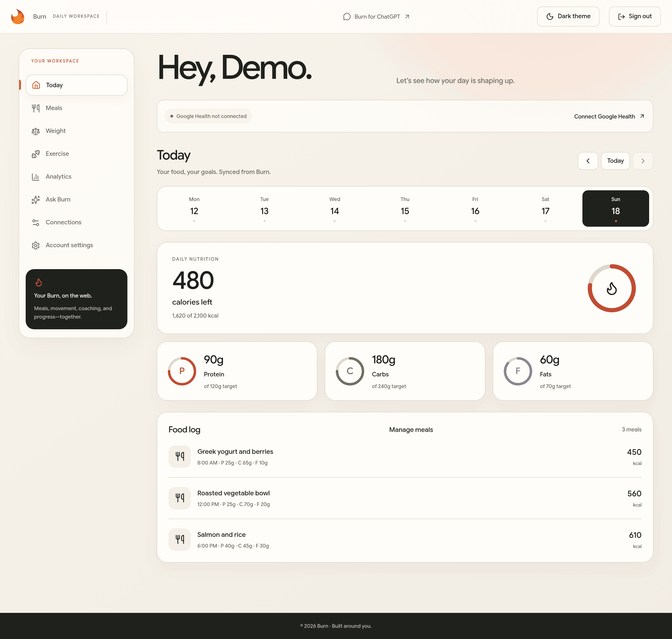Open Connections from the sidebar

(x=76, y=222)
